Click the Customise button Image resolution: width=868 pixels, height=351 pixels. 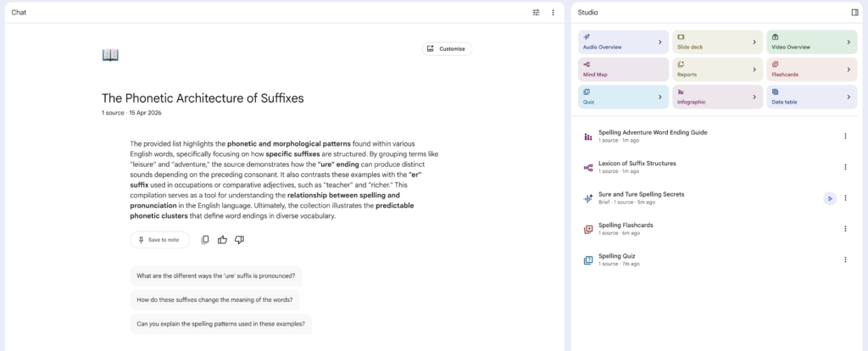click(x=447, y=49)
